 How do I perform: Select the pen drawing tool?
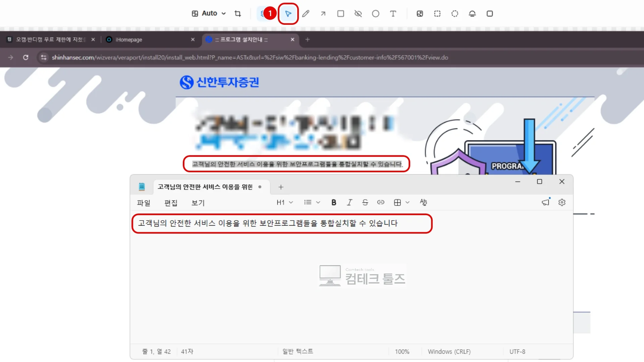[x=306, y=13]
